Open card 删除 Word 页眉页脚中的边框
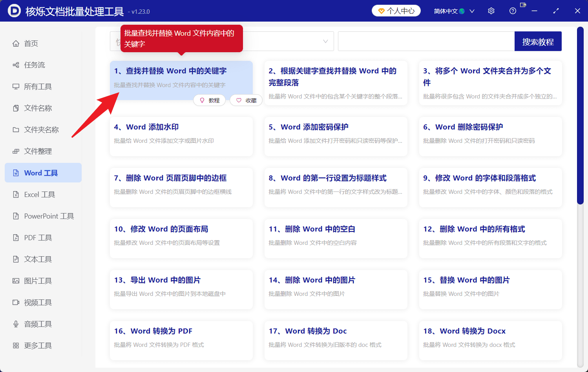 click(x=181, y=188)
